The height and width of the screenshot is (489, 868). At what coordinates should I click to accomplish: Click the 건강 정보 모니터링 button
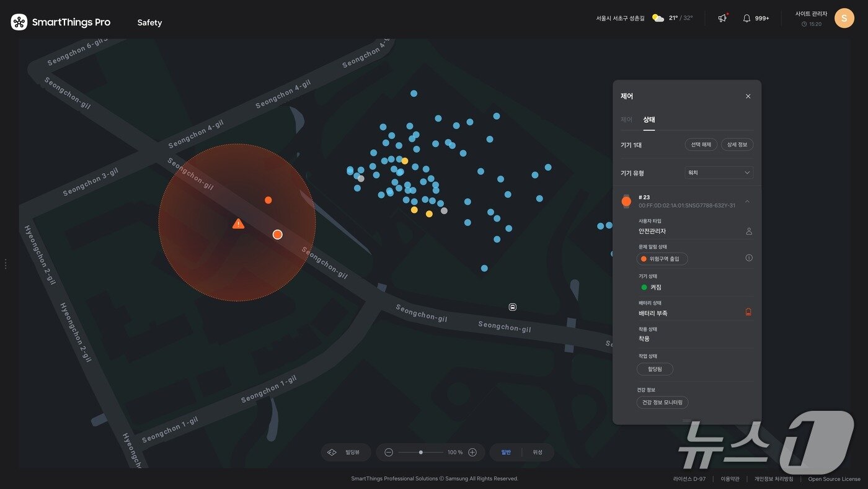click(662, 403)
